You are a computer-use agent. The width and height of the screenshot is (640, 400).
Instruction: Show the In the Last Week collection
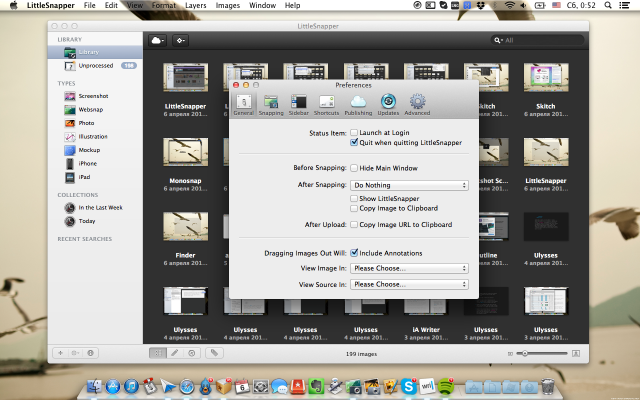click(x=100, y=207)
